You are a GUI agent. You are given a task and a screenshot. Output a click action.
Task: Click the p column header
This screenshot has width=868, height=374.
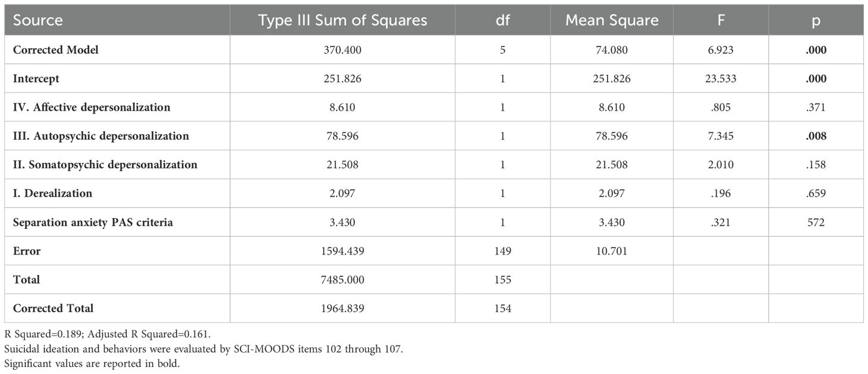point(816,21)
